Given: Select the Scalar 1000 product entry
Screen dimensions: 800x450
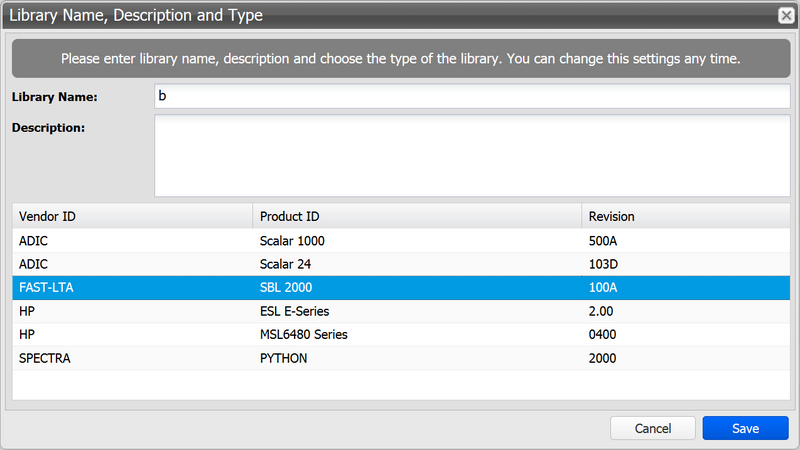Looking at the screenshot, I should pos(292,241).
